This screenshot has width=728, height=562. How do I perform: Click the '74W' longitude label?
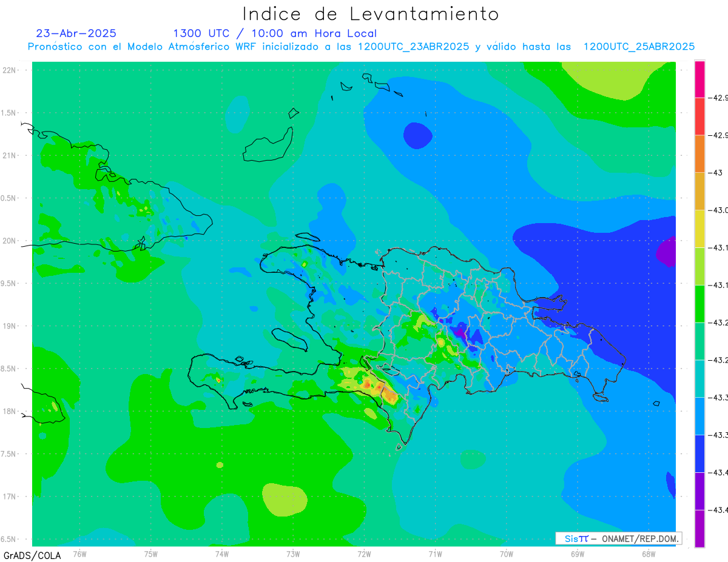click(x=222, y=554)
